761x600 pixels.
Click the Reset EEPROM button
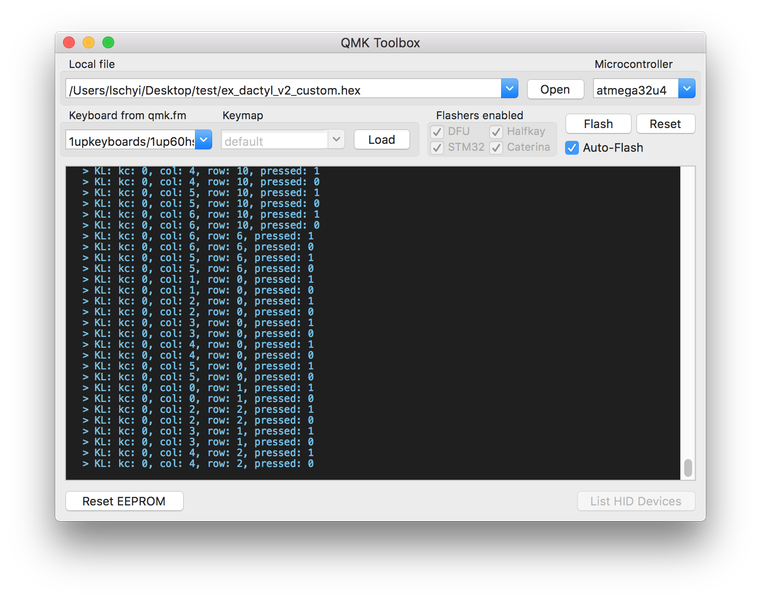(124, 501)
